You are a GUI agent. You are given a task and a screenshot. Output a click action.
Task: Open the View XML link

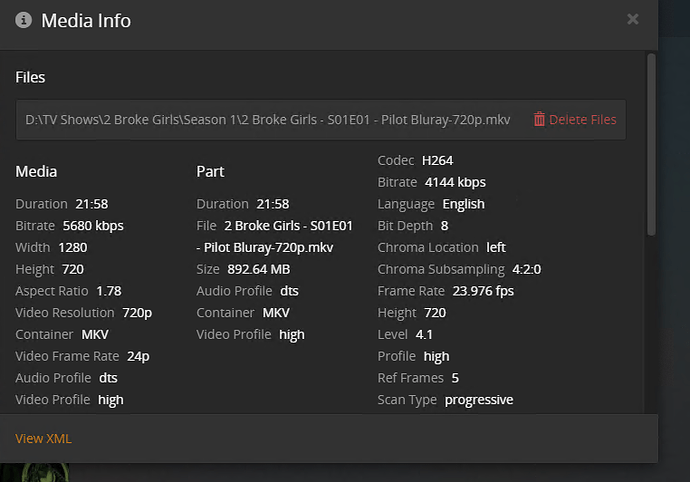coord(43,438)
